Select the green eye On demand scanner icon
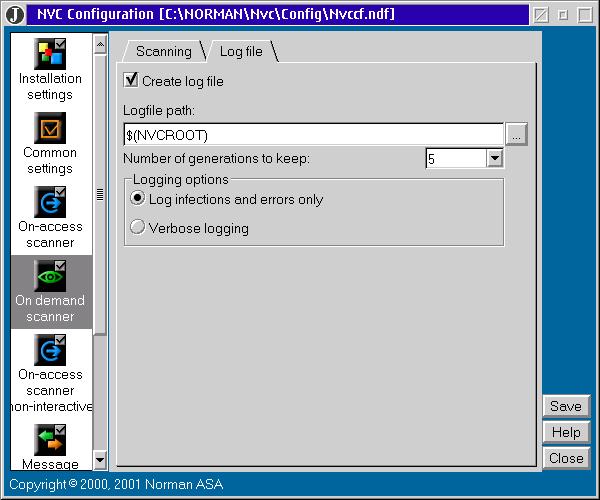This screenshot has width=600, height=500. (50, 276)
